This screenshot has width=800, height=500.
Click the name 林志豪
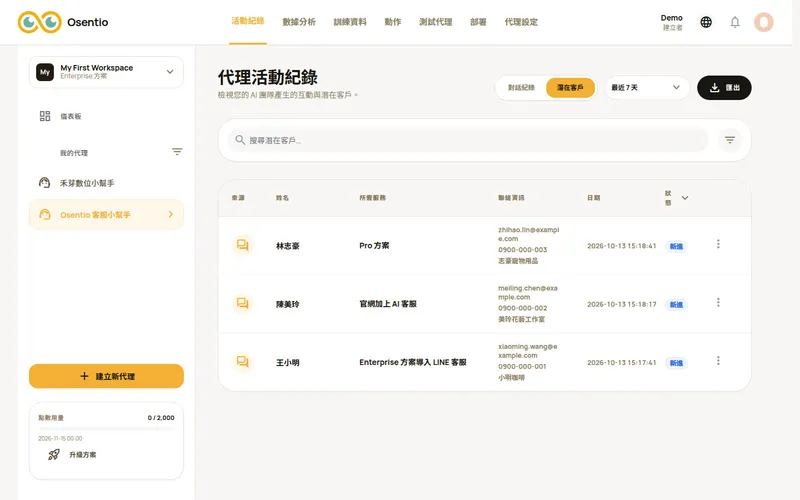click(x=288, y=246)
